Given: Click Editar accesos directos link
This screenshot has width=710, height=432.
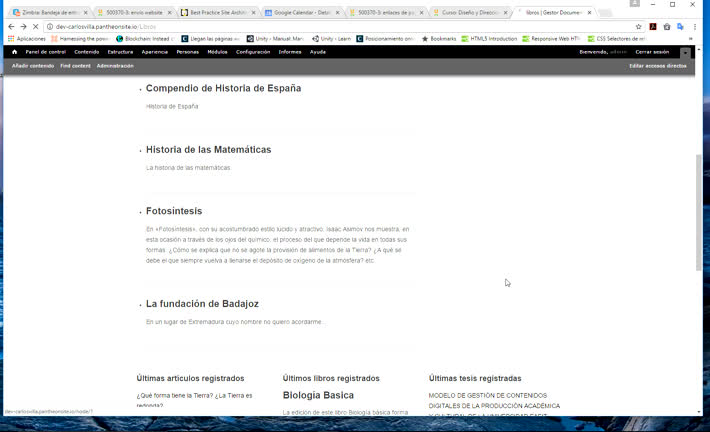Looking at the screenshot, I should 657,66.
